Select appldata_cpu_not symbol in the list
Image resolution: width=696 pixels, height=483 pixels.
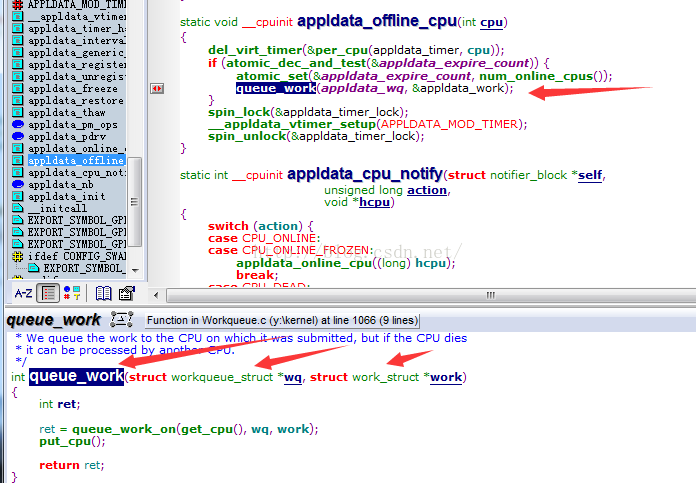coord(76,172)
